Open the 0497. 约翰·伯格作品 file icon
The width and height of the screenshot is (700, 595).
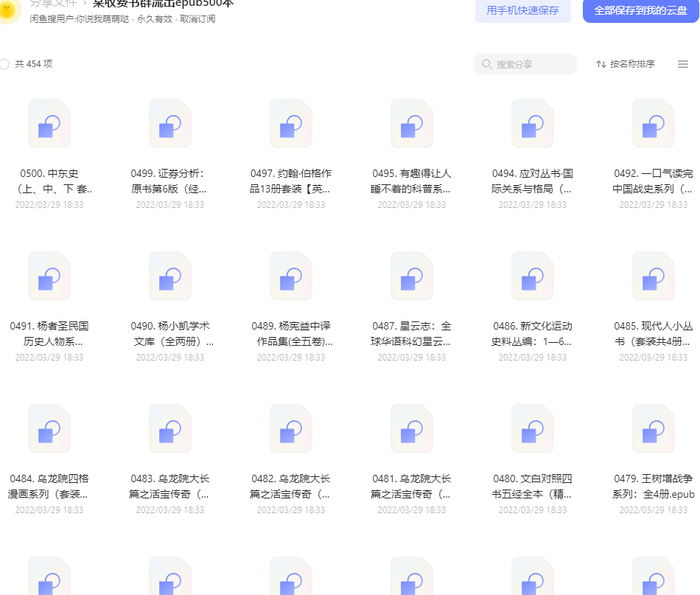point(290,123)
